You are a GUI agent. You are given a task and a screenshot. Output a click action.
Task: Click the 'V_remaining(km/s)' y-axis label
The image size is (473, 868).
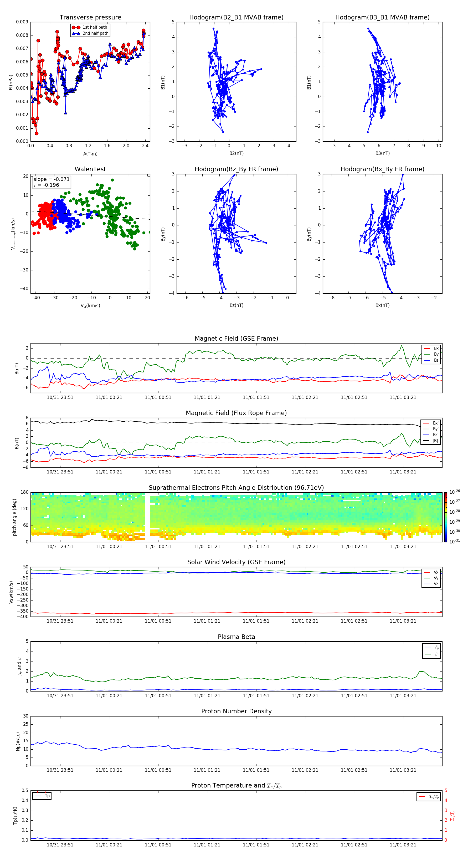click(x=13, y=234)
